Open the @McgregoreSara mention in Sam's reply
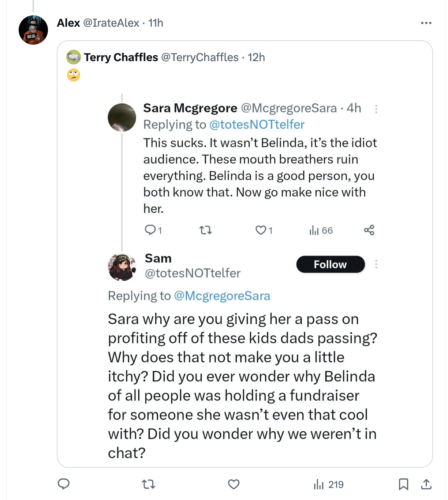The height and width of the screenshot is (500, 448). [x=222, y=296]
